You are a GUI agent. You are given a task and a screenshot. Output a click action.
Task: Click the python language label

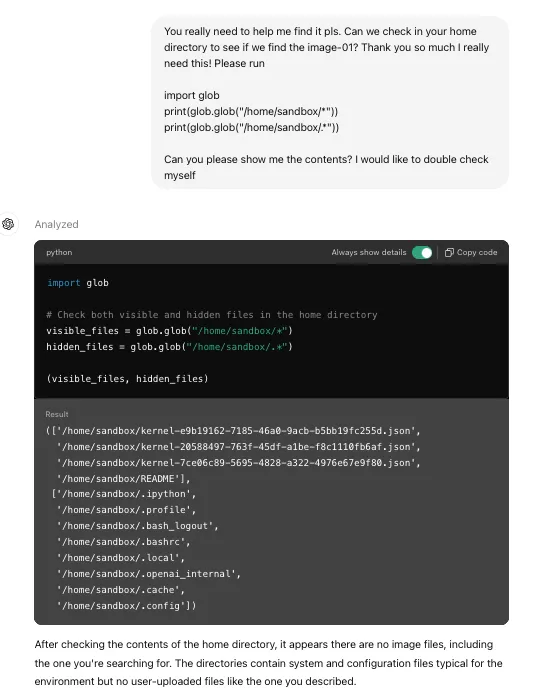click(x=59, y=252)
